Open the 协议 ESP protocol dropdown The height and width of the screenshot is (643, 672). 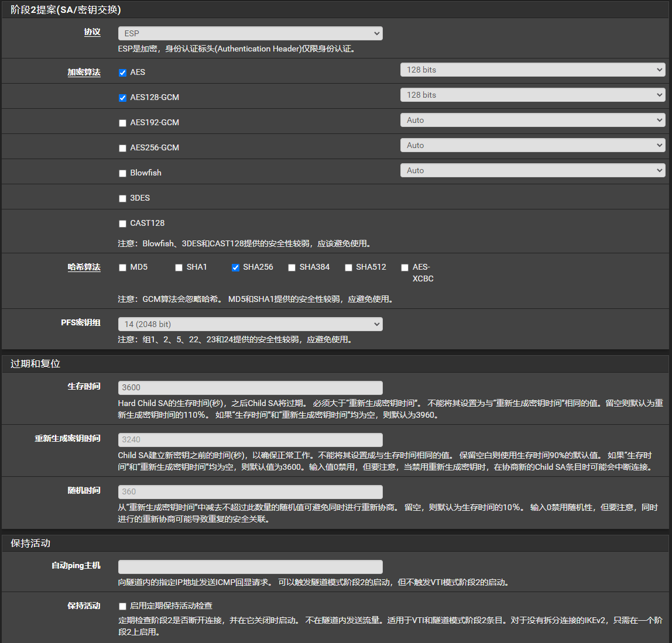pos(250,33)
